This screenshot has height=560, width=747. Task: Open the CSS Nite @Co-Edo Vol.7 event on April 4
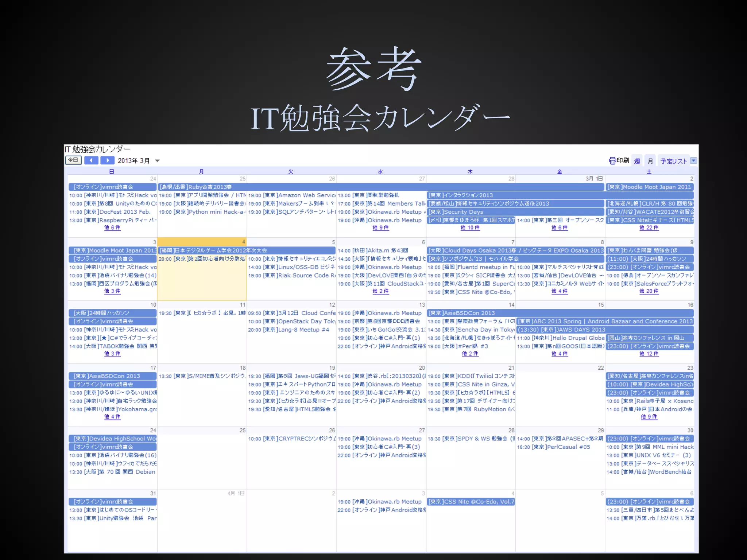tap(471, 502)
